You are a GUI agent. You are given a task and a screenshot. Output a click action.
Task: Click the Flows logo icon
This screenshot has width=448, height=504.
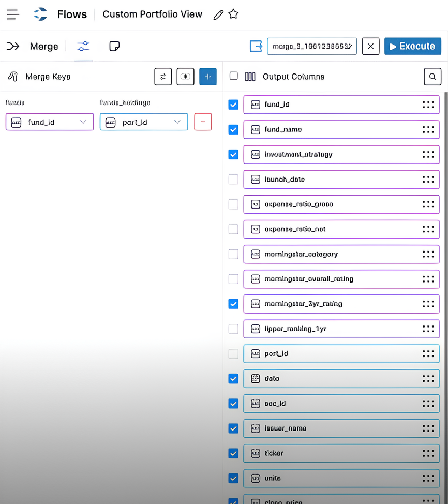40,14
